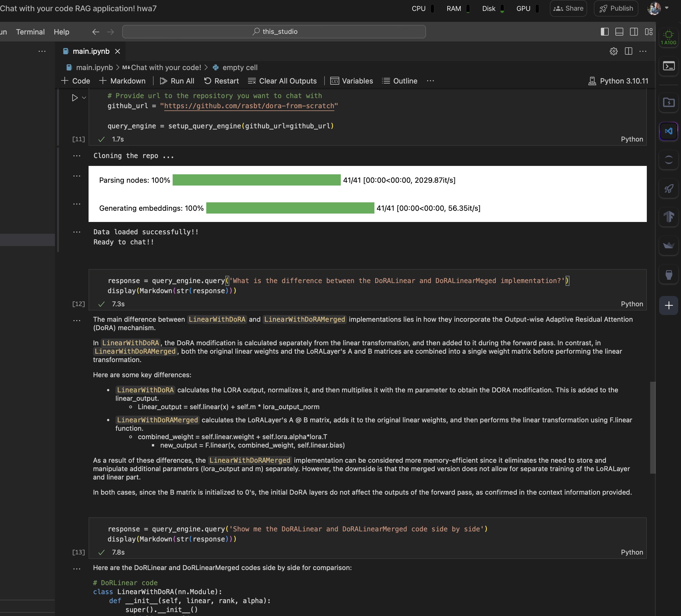Open notebook settings gear icon

coord(613,51)
